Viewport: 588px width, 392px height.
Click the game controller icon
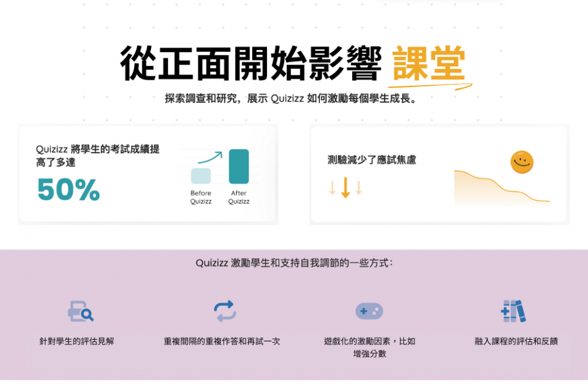(369, 311)
